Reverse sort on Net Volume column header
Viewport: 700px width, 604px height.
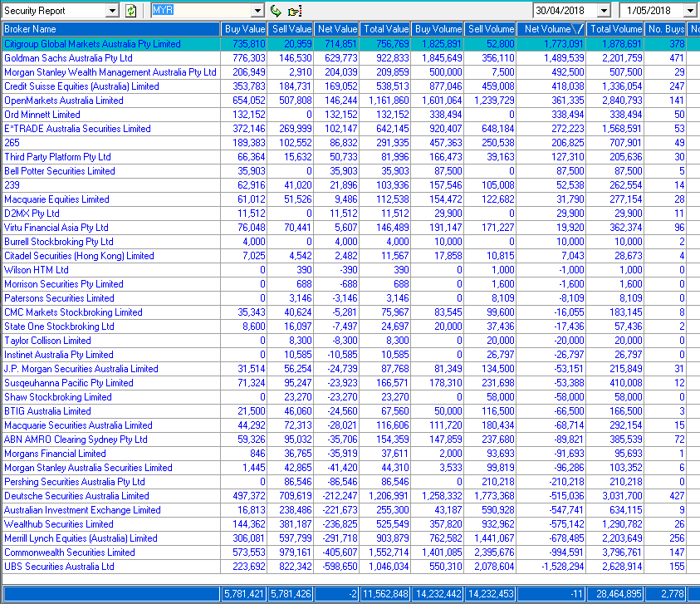[551, 29]
